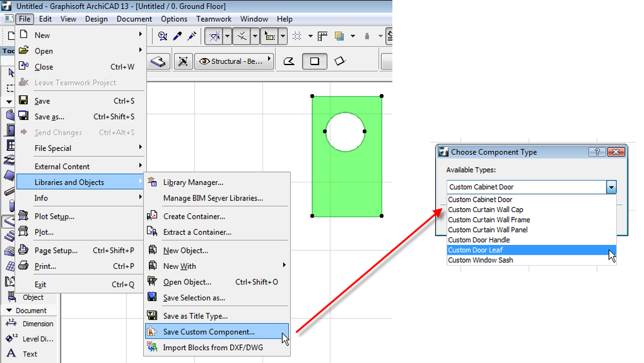Choose Page Setup... from File menu
Viewport: 644px width, 363px height.
point(81,250)
